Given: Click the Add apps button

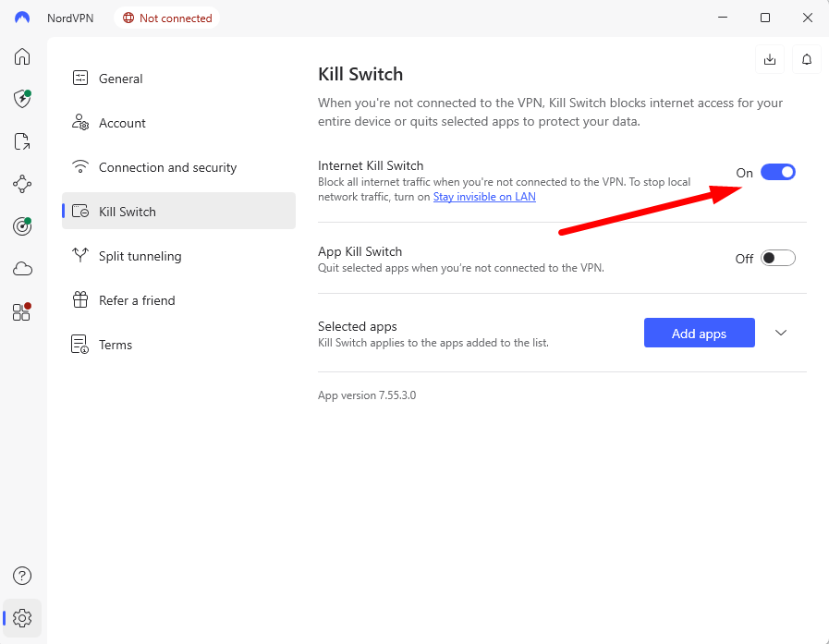Looking at the screenshot, I should pos(699,333).
